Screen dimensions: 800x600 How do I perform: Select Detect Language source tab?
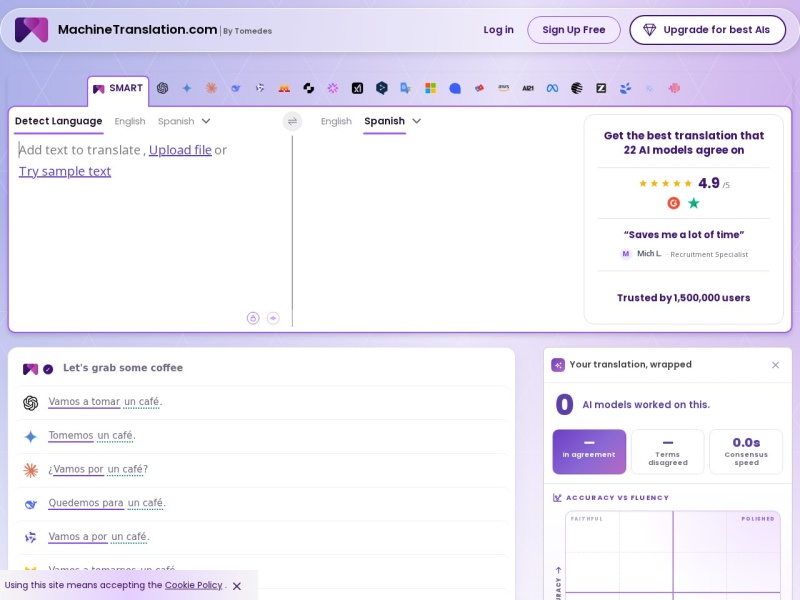click(59, 121)
